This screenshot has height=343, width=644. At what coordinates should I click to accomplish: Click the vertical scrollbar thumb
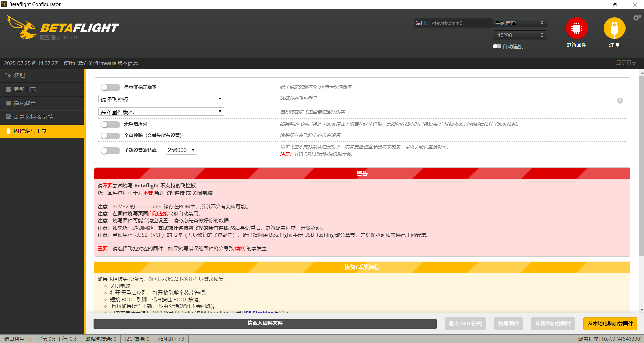(x=641, y=166)
